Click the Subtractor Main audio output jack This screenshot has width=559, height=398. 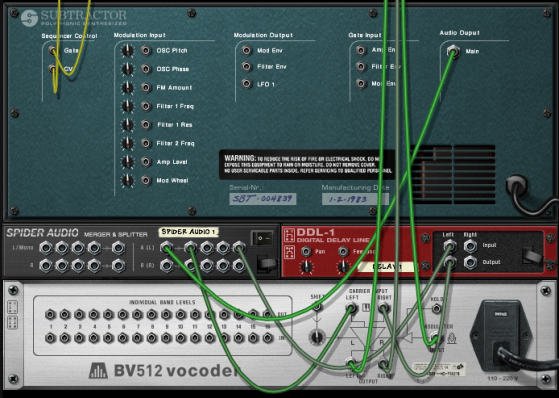[453, 51]
